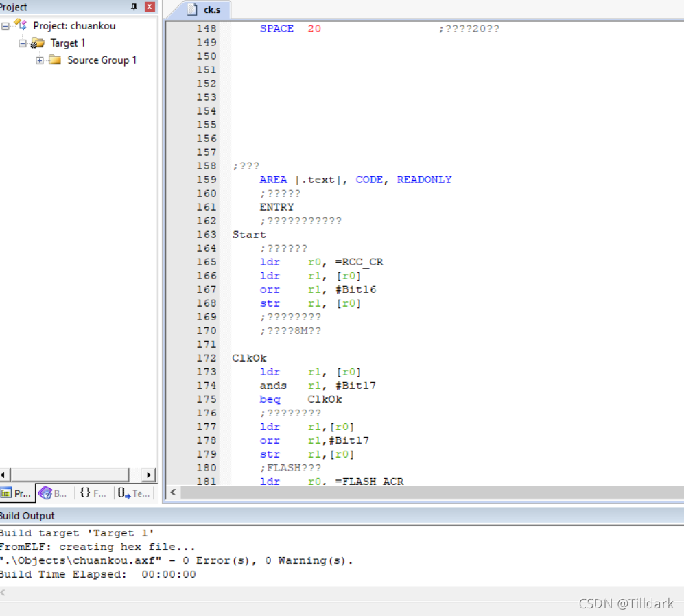This screenshot has width=684, height=616.
Task: Click the Start label in the code
Action: click(x=249, y=235)
